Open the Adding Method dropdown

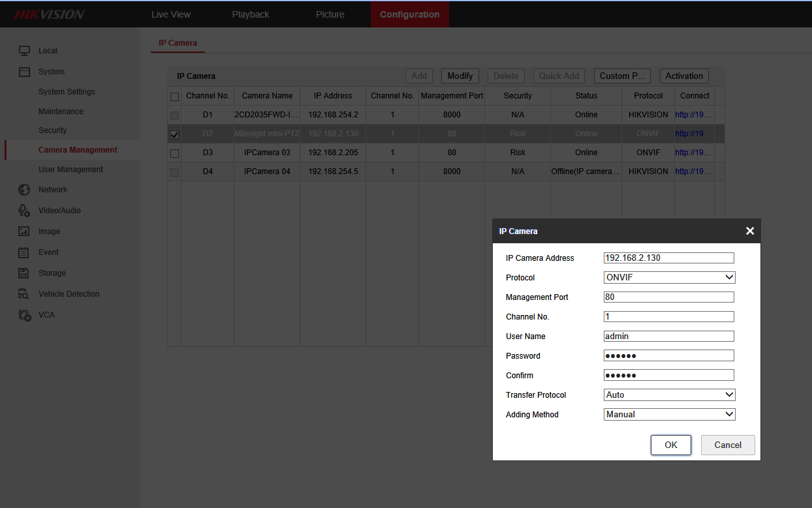tap(669, 415)
